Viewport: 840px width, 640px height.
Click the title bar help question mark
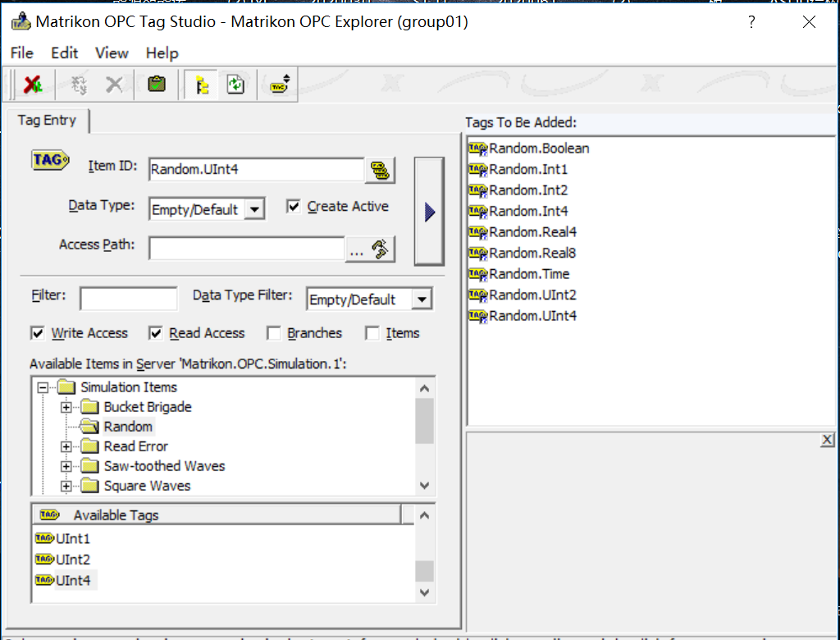751,22
